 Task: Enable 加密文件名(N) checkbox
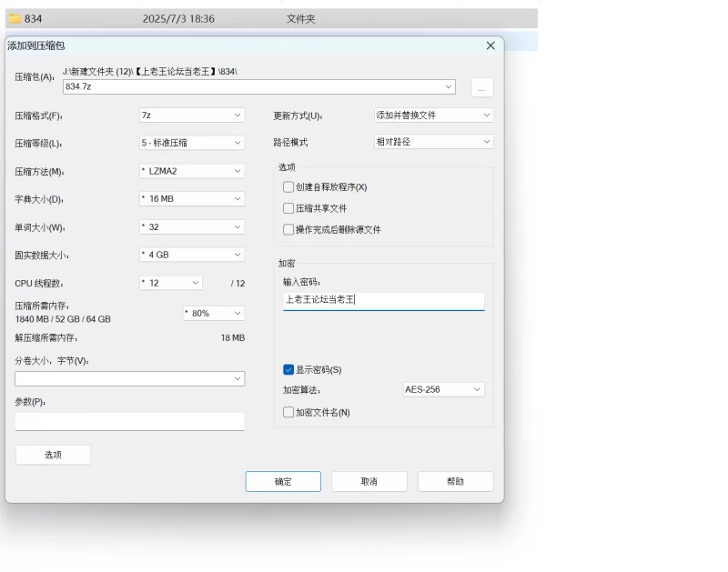(x=288, y=413)
